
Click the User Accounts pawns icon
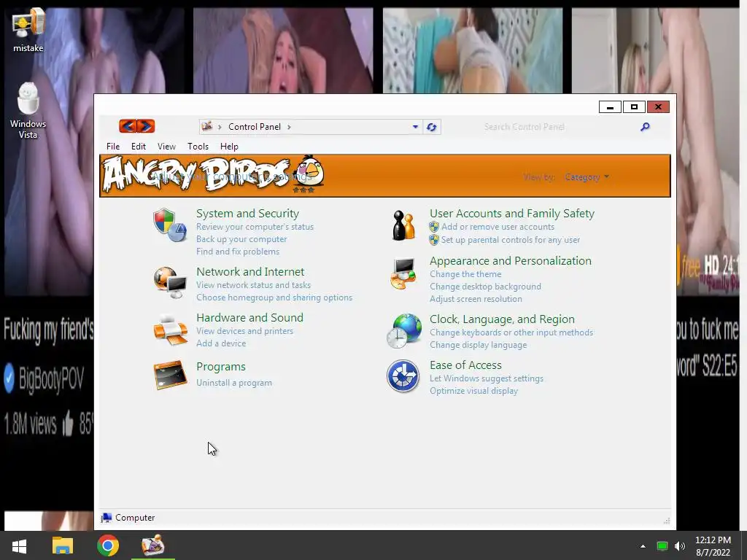coord(403,225)
